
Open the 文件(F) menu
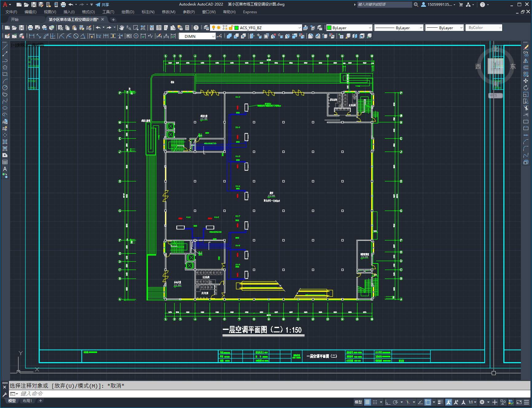click(x=11, y=12)
